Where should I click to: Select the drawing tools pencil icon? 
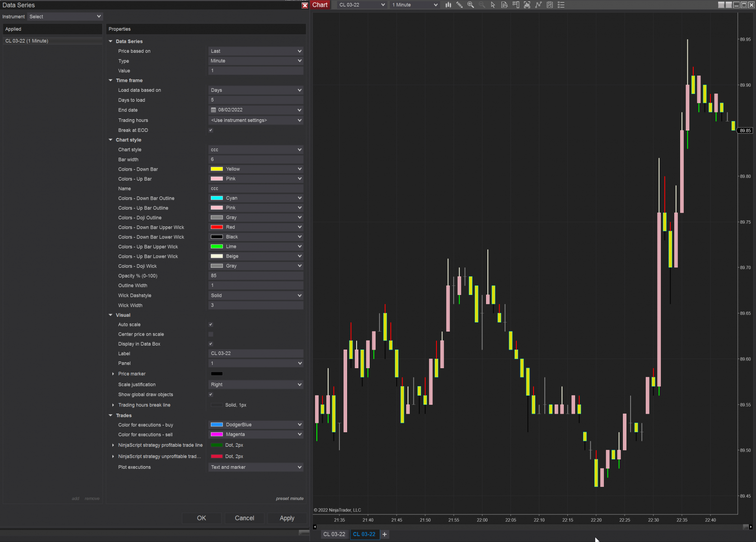point(459,5)
